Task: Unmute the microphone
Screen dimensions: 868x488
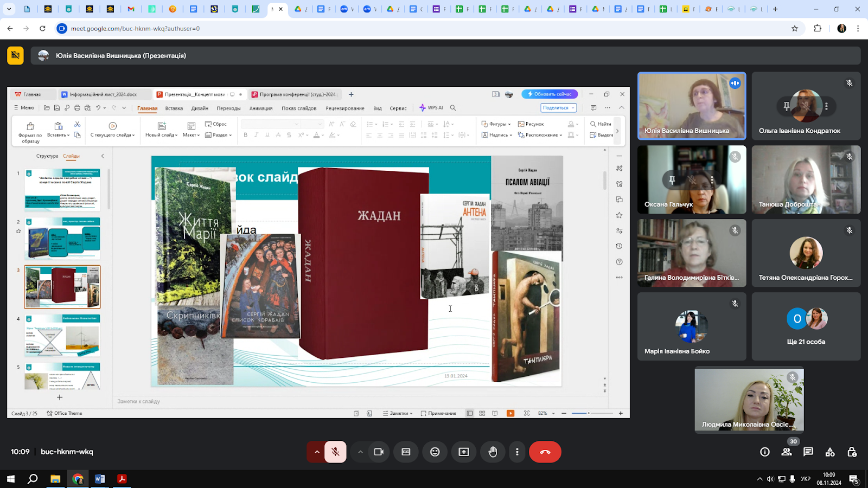Action: 336,452
